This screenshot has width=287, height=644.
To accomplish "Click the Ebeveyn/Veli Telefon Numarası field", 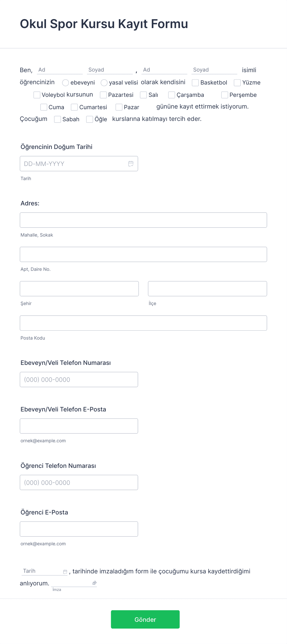I will click(x=79, y=379).
